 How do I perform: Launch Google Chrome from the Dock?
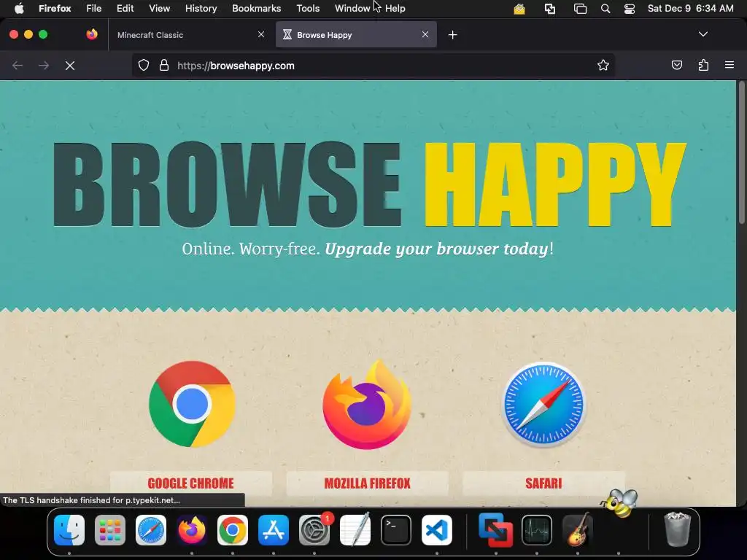233,530
